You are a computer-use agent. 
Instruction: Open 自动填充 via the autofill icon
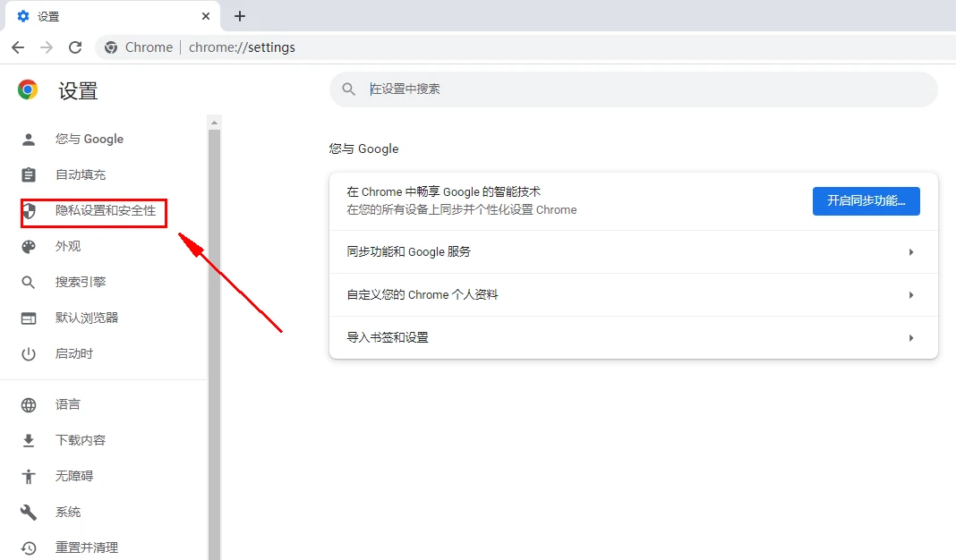click(x=28, y=174)
